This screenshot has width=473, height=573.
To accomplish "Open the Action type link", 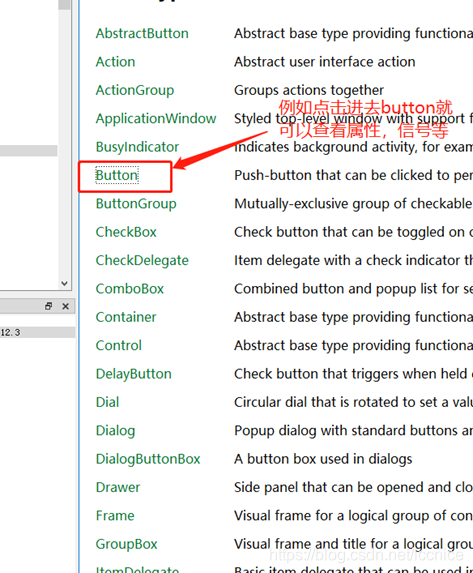I will click(x=115, y=62).
